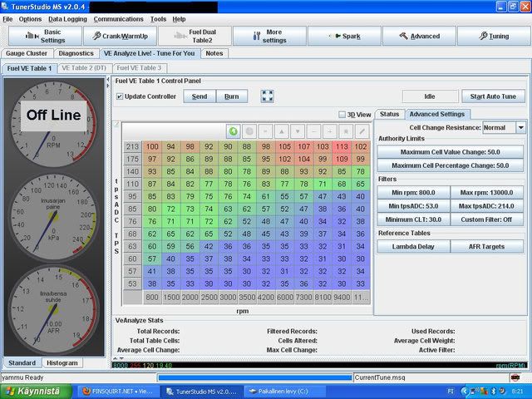532x399 pixels.
Task: Select cell 100 at 800 rpm, row 213
Action: pos(152,146)
